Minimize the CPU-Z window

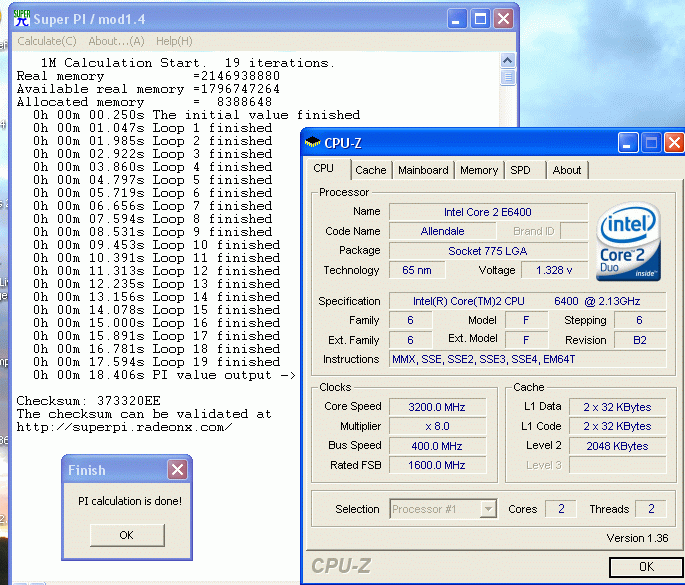628,143
